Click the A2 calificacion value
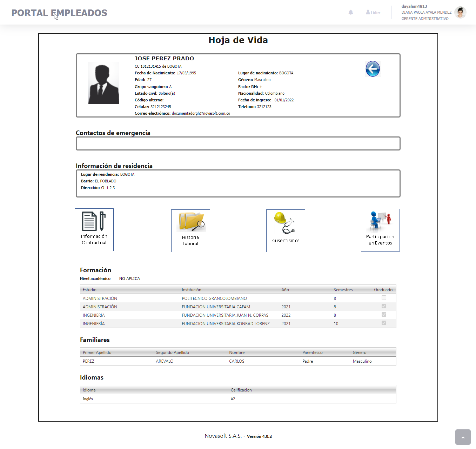The width and height of the screenshot is (476, 449). click(233, 399)
